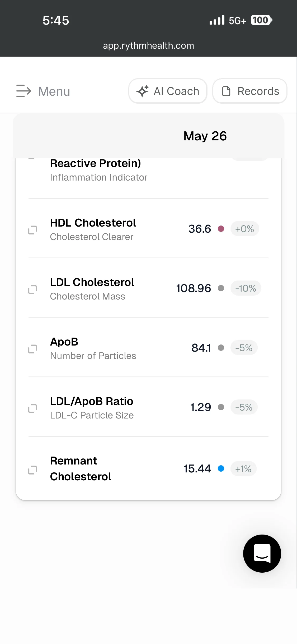Tap expand icon beside LDL Cholesterol
This screenshot has height=644, width=297.
(x=32, y=289)
